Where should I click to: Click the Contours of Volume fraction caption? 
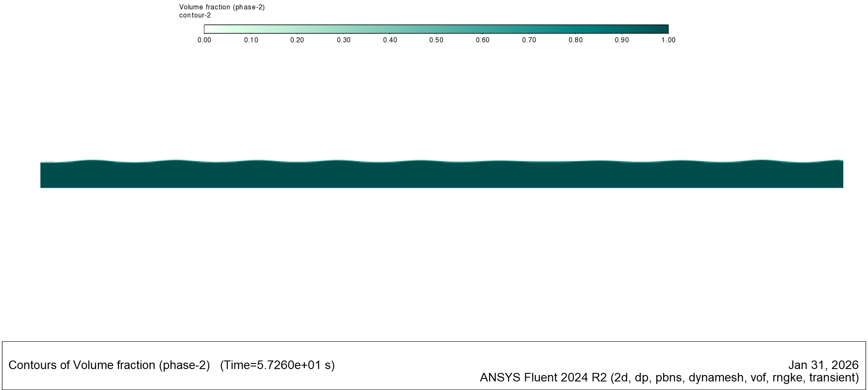[x=109, y=365]
